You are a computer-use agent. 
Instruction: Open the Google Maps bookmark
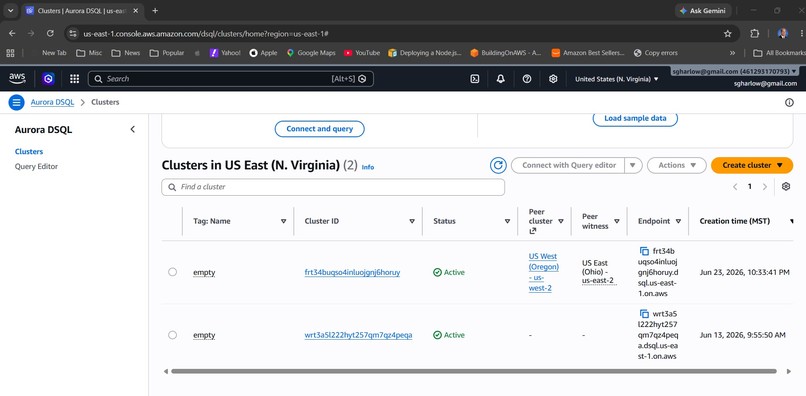pos(311,53)
